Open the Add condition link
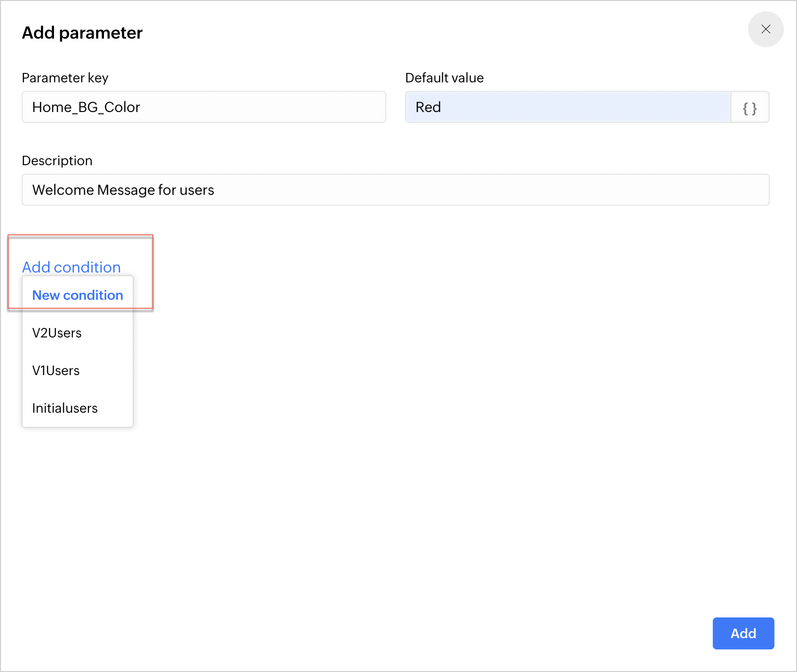 pyautogui.click(x=72, y=267)
